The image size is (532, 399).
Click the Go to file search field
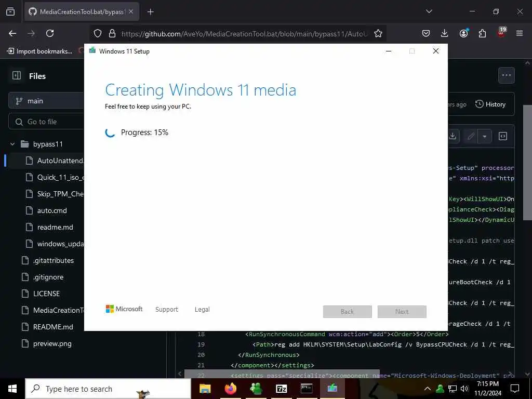tap(46, 122)
